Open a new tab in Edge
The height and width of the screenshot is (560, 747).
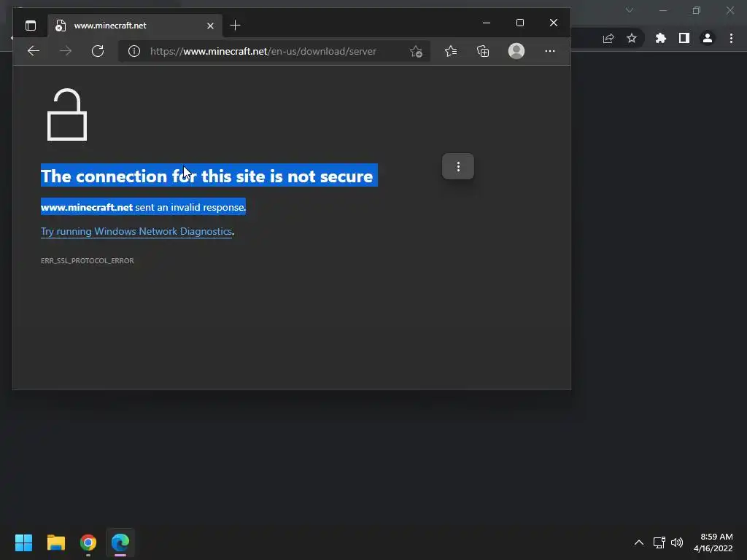point(236,26)
